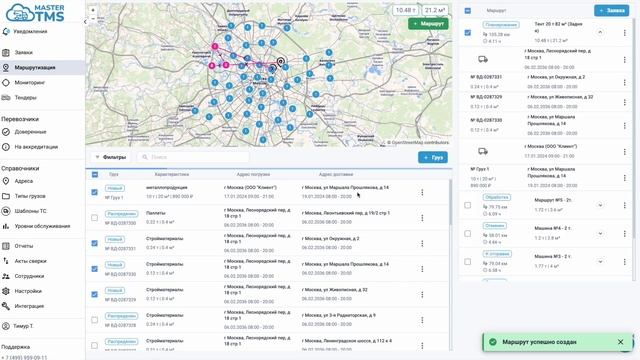
Task: Check Маршрут №5 route checkbox
Action: point(468,205)
